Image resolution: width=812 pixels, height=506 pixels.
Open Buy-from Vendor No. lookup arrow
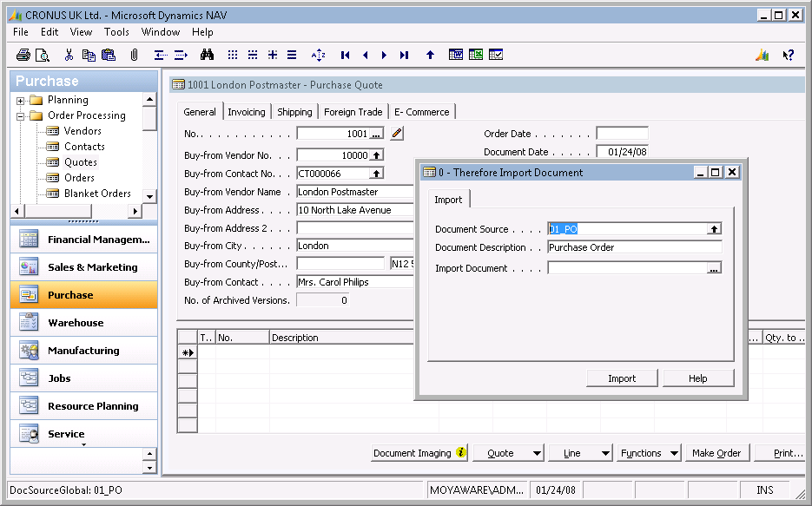tap(377, 155)
